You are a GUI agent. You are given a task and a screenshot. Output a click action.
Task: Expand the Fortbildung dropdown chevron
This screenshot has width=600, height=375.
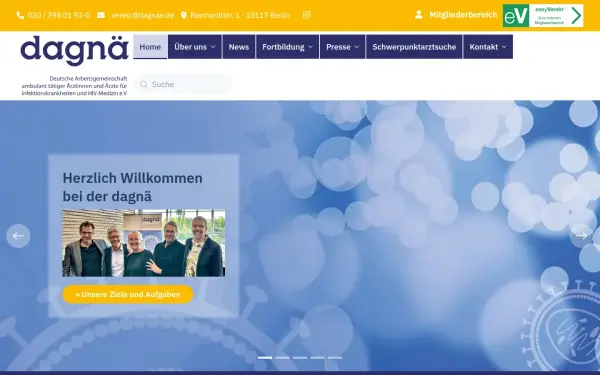click(x=310, y=47)
